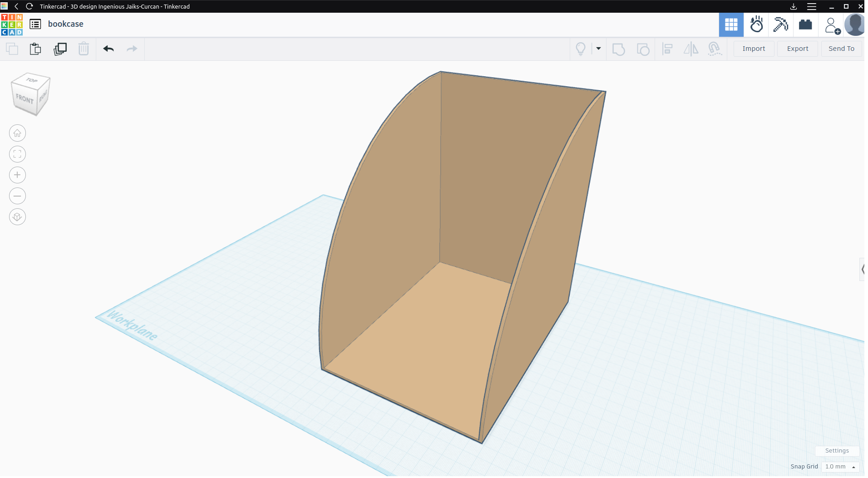Click the Zoom in plus button
This screenshot has width=868, height=478.
point(17,175)
